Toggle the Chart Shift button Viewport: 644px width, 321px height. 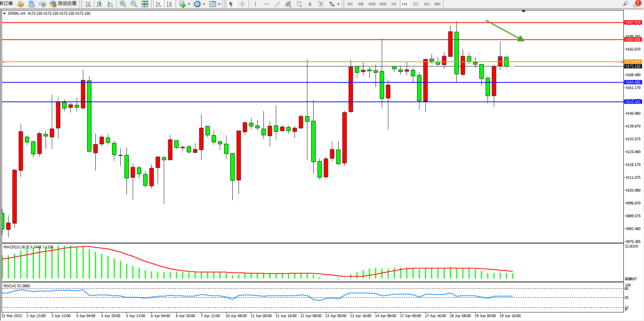click(x=169, y=4)
